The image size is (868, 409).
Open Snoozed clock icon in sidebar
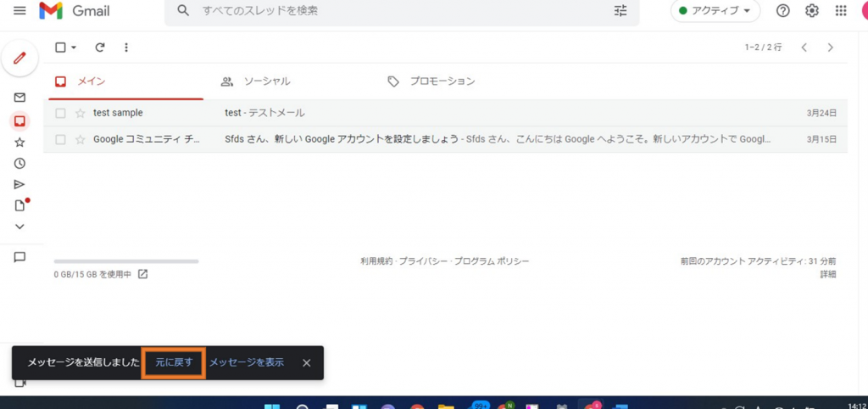coord(19,164)
